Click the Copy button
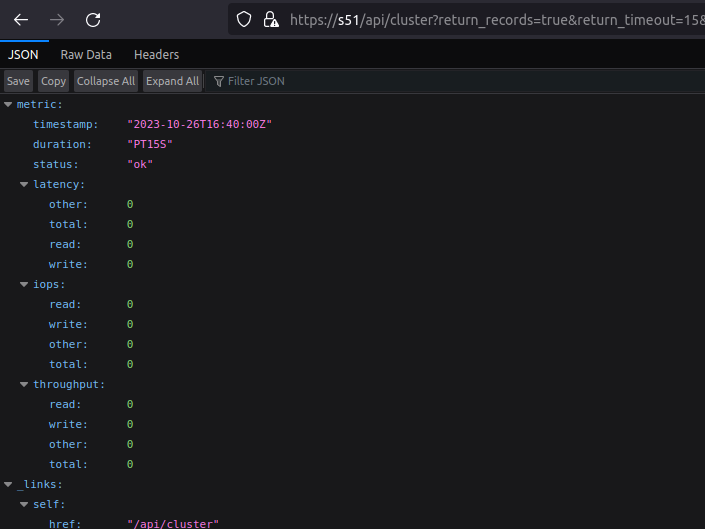The height and width of the screenshot is (529, 705). click(x=53, y=81)
